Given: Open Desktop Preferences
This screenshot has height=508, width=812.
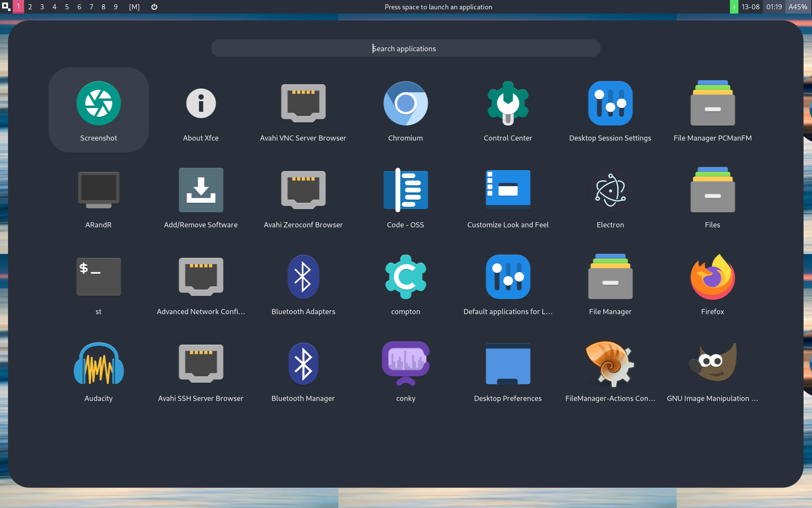Looking at the screenshot, I should point(508,370).
